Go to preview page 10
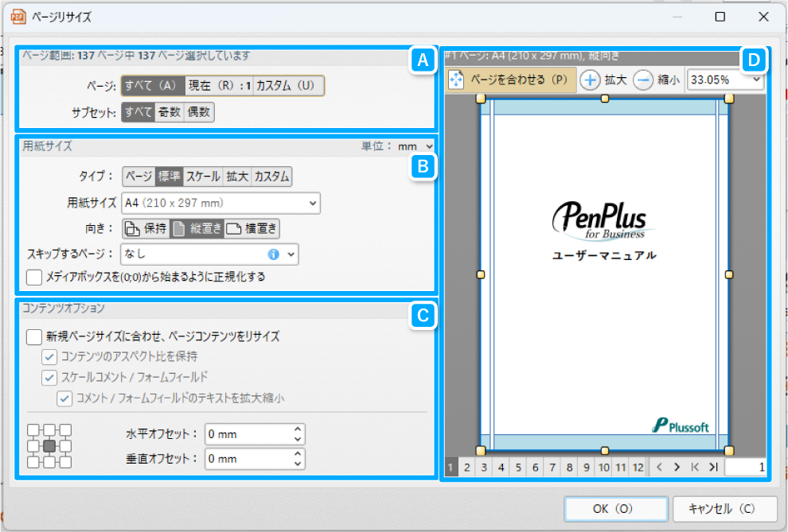This screenshot has width=788, height=532. coord(604,468)
